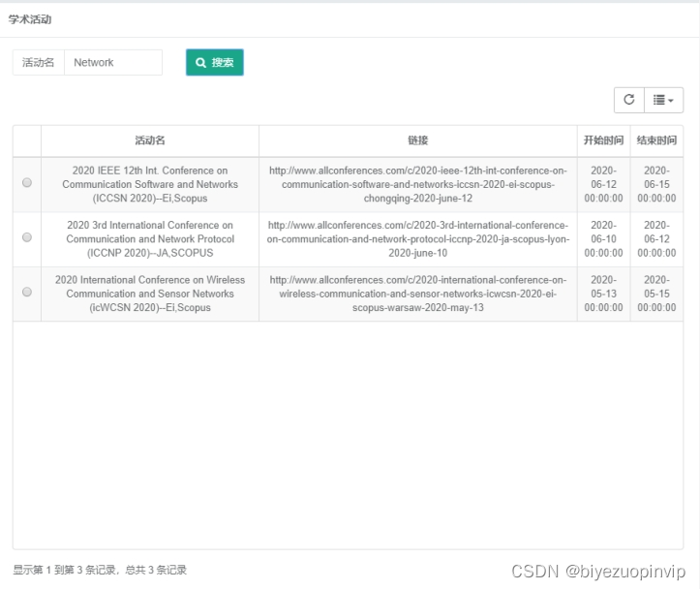Click the icWCSN 2020 activity name cell
Image resolution: width=700 pixels, height=590 pixels.
(150, 294)
